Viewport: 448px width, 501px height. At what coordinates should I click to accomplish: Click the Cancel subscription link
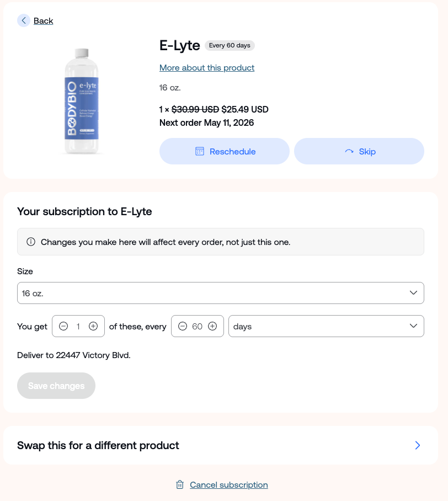tap(228, 484)
